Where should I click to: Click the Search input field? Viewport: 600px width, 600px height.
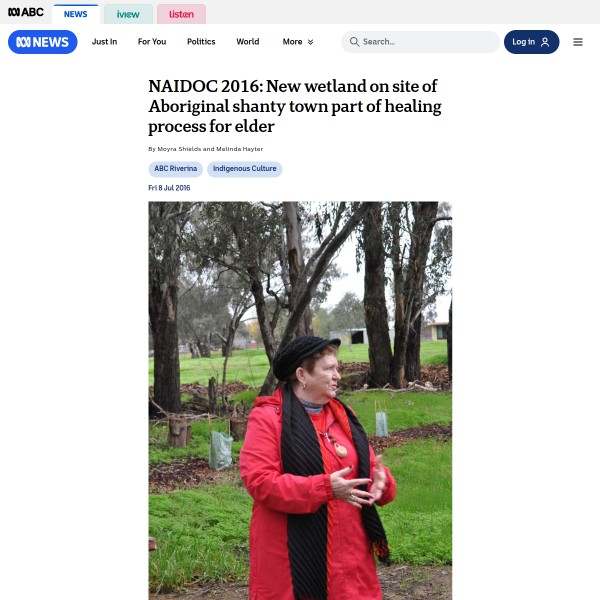[420, 42]
